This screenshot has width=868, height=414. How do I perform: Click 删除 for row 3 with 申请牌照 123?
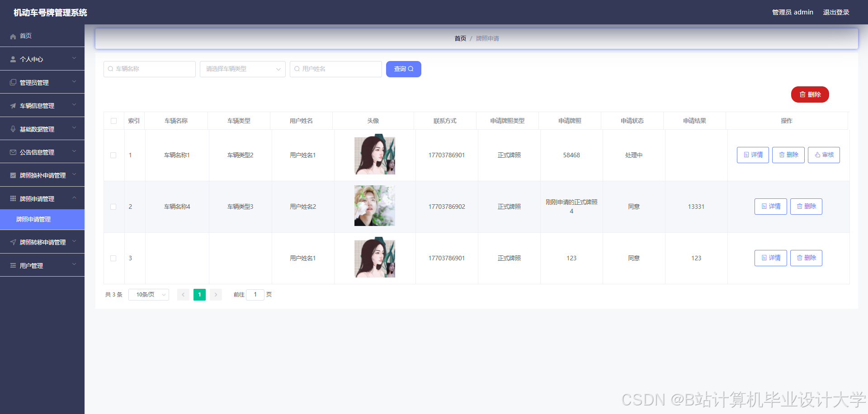[x=806, y=258]
